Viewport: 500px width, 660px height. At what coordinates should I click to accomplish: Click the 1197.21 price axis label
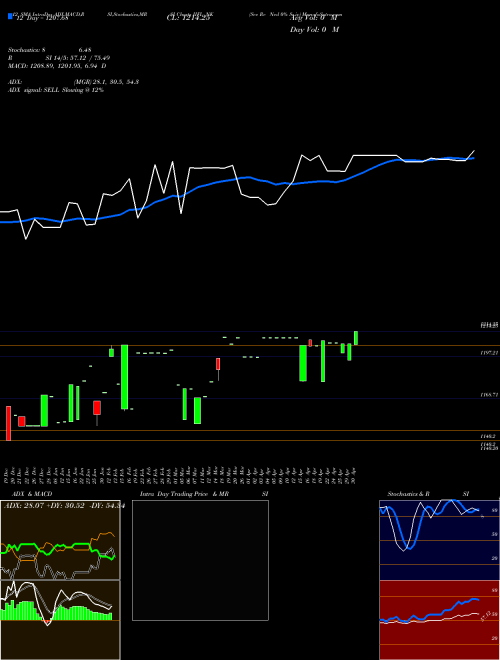tap(489, 353)
